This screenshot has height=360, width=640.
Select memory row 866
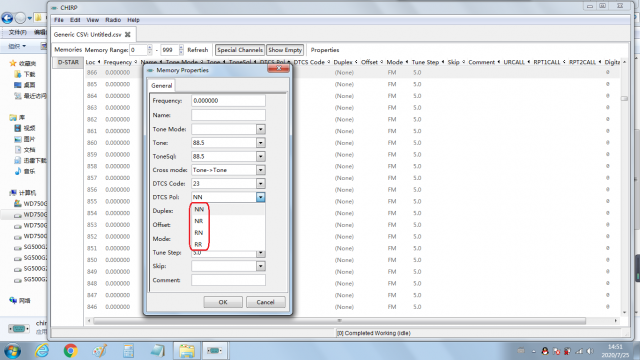click(353, 72)
